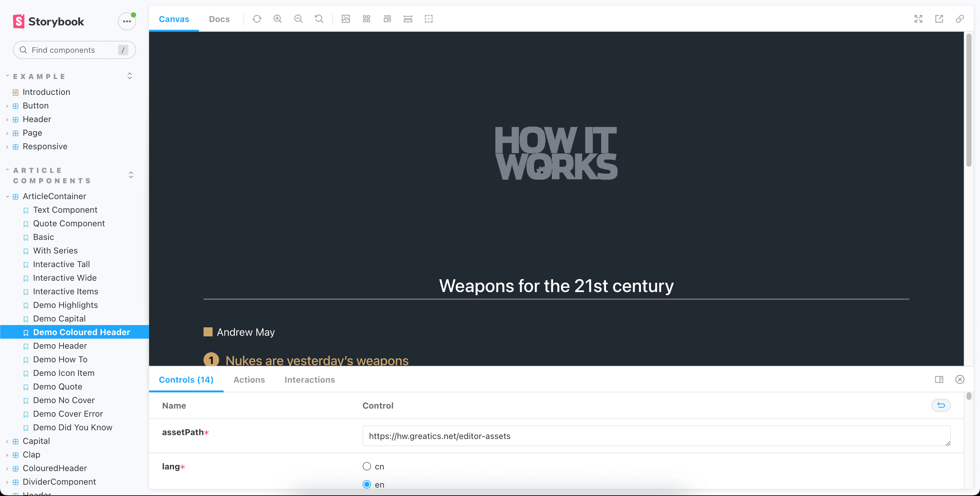Select the Demo Header story

[60, 346]
